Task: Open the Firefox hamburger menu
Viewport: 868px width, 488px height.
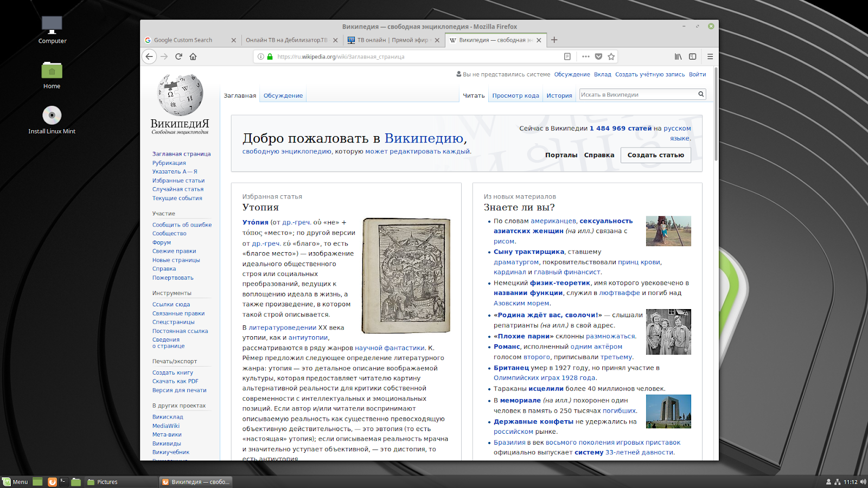Action: coord(710,56)
